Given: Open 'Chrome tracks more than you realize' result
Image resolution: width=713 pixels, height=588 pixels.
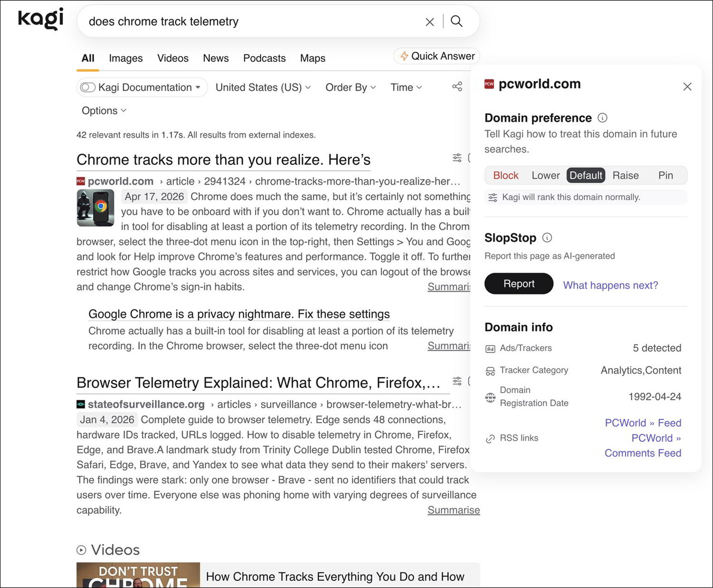Looking at the screenshot, I should pyautogui.click(x=223, y=160).
